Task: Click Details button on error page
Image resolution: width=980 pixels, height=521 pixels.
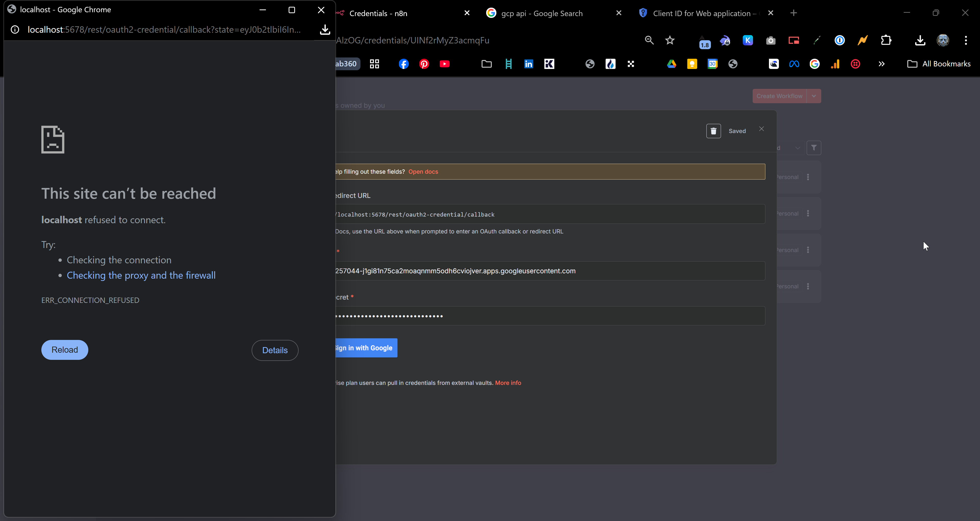Action: coord(275,350)
